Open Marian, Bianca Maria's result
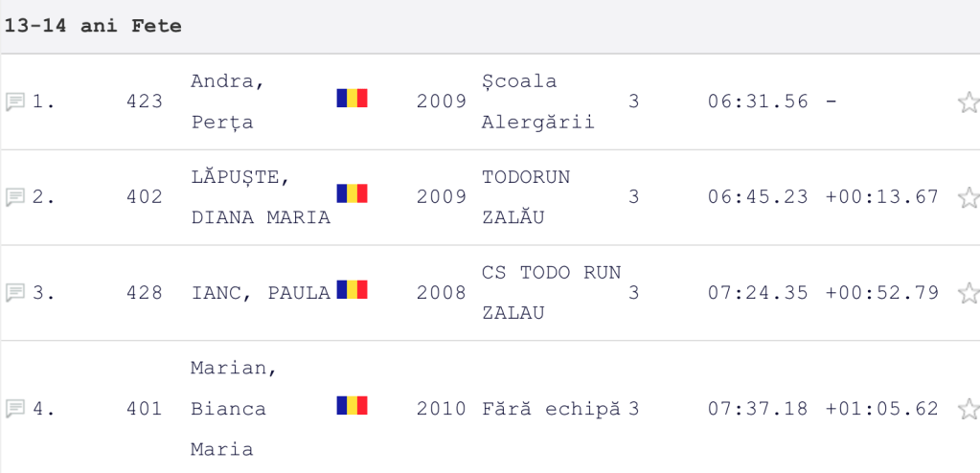Screen dimensions: 980x473 pyautogui.click(x=228, y=409)
